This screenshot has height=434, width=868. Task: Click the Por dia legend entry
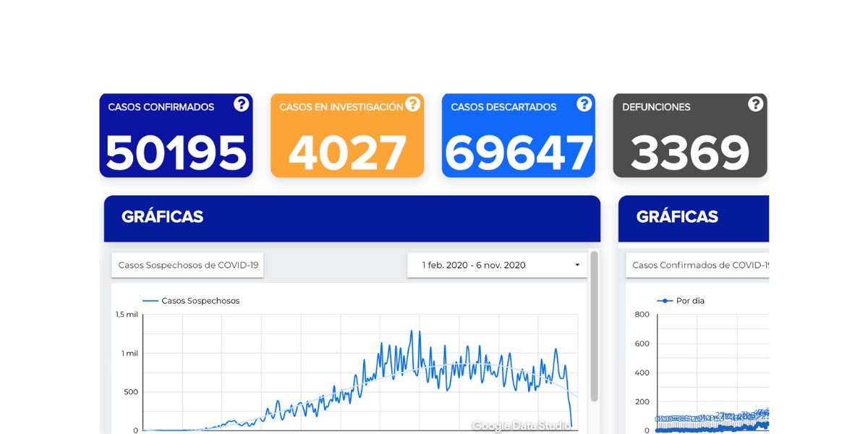click(680, 300)
